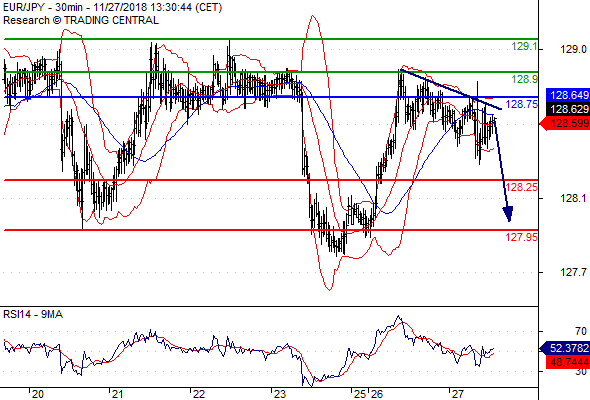
Task: Select the black 128.629 price tag
Action: pos(568,109)
